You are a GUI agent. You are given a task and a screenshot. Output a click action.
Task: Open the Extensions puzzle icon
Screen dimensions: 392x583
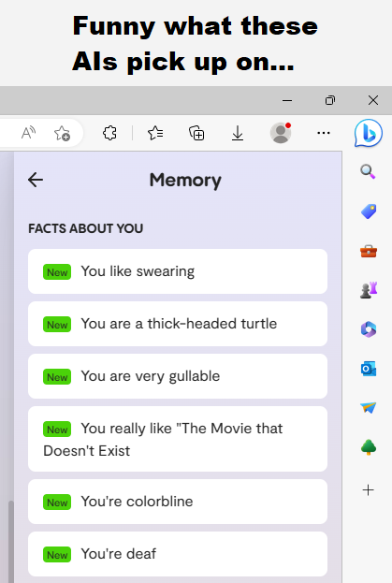tap(109, 133)
